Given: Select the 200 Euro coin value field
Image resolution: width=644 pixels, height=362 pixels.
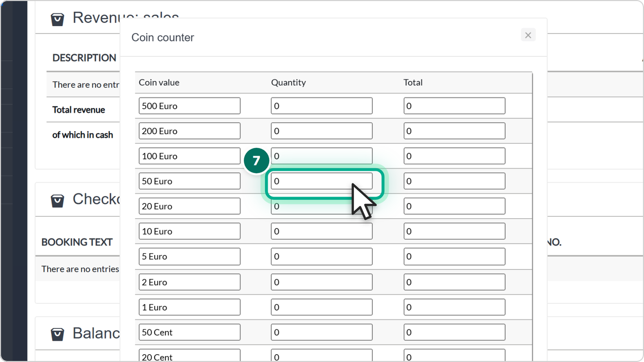Looking at the screenshot, I should 190,131.
